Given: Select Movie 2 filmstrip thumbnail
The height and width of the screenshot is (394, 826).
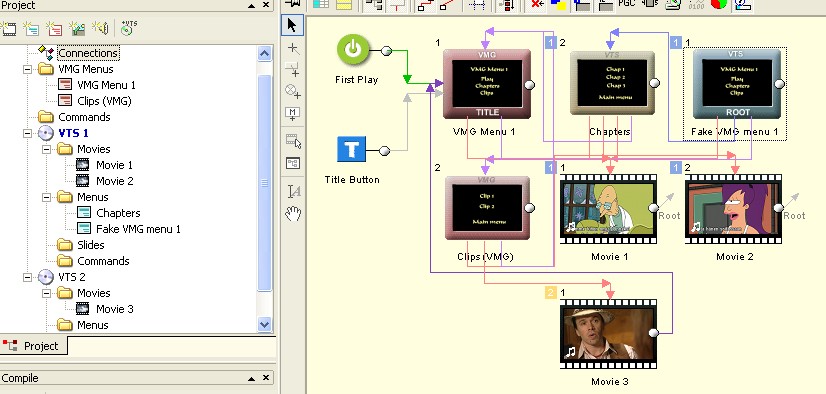Looking at the screenshot, I should [733, 209].
